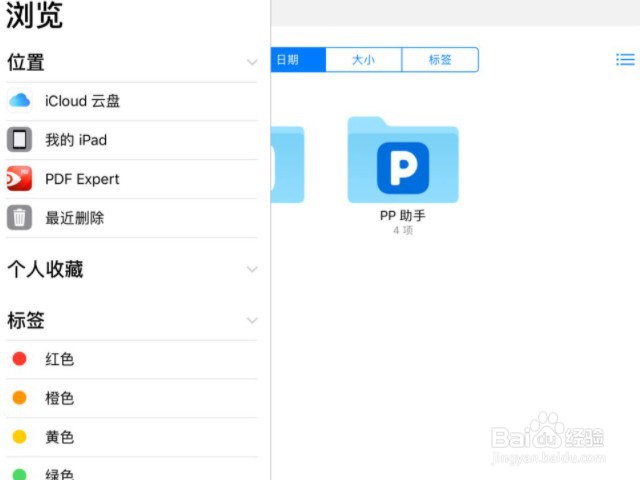Select the yellow tag dot
Viewport: 640px width, 480px height.
pyautogui.click(x=19, y=436)
